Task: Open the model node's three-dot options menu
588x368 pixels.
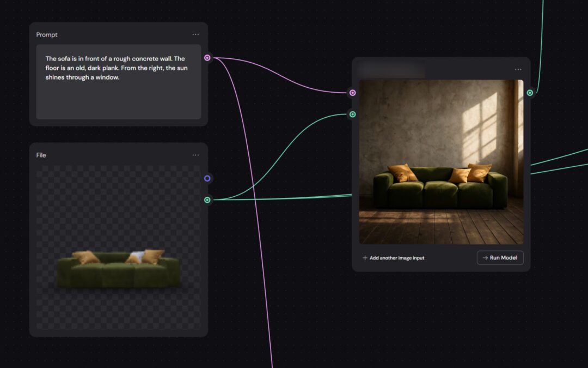Action: (518, 69)
